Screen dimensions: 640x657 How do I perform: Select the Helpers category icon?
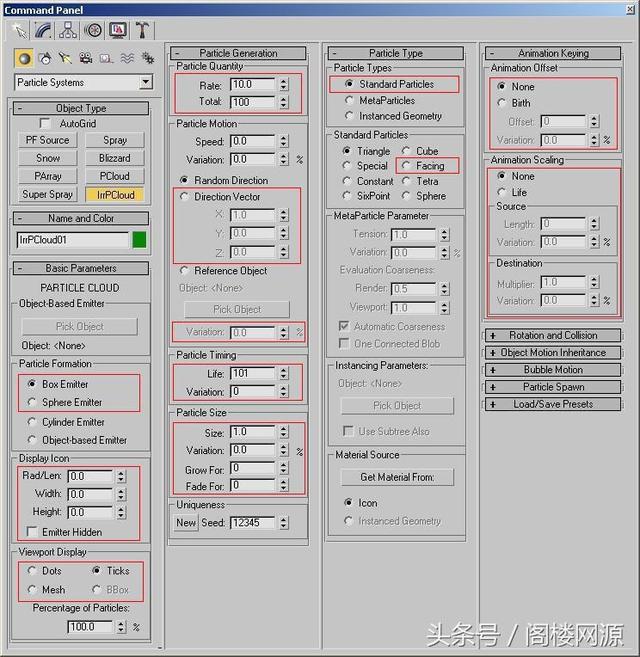pyautogui.click(x=106, y=58)
